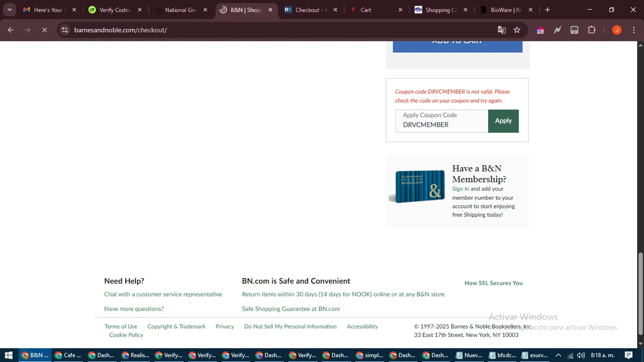The width and height of the screenshot is (644, 362).
Task: Open the Privacy link in the footer
Action: pos(225,326)
